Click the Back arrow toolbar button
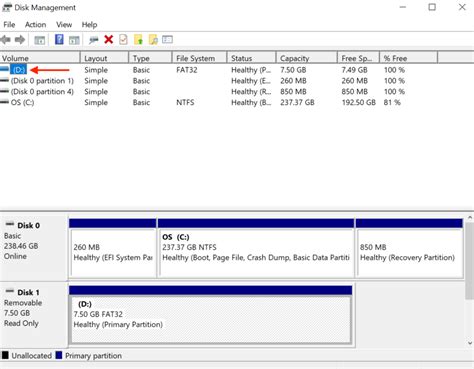The width and height of the screenshot is (474, 369). click(6, 40)
